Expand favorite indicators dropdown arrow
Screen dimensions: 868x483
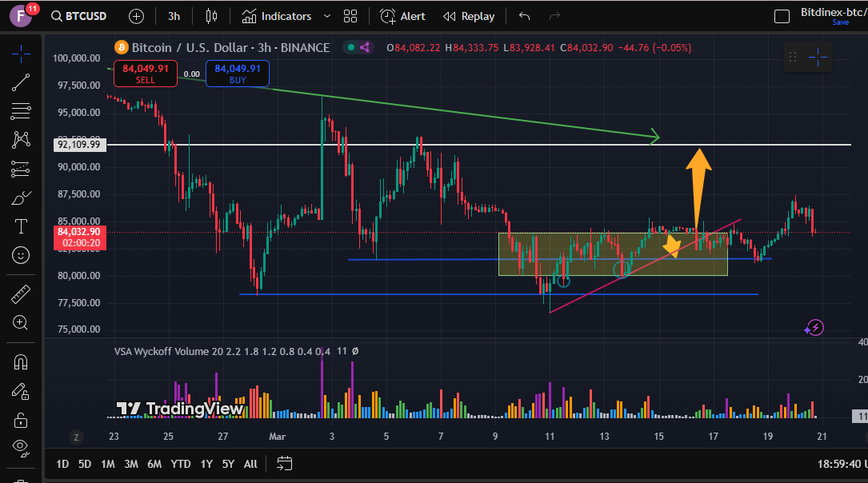click(x=327, y=17)
